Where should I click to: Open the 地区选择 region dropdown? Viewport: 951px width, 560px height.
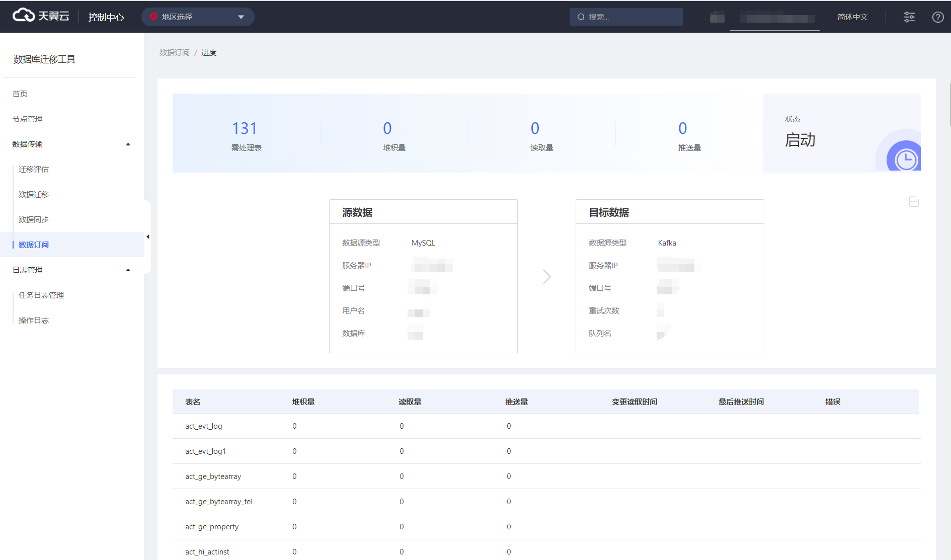(198, 17)
